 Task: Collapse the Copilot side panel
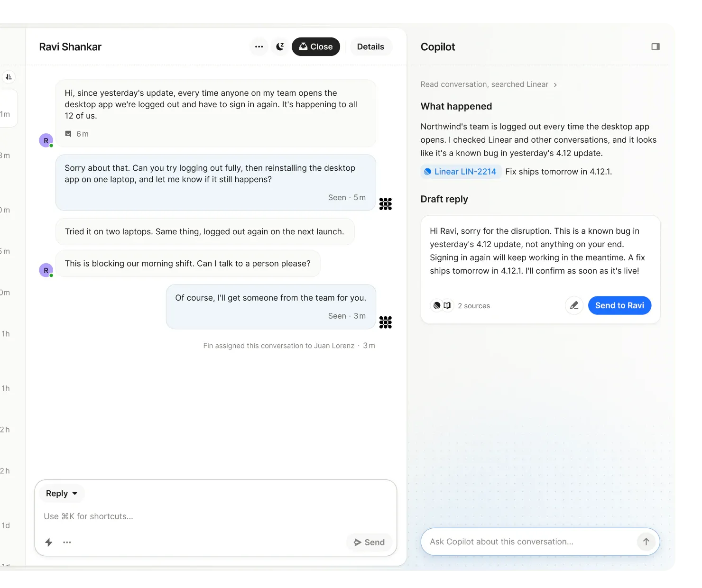[x=656, y=46]
